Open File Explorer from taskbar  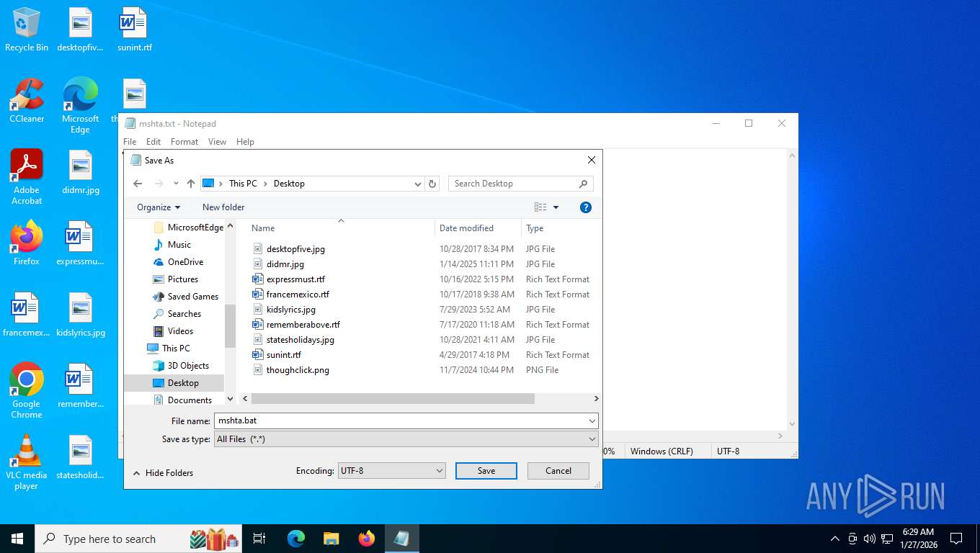coord(331,539)
